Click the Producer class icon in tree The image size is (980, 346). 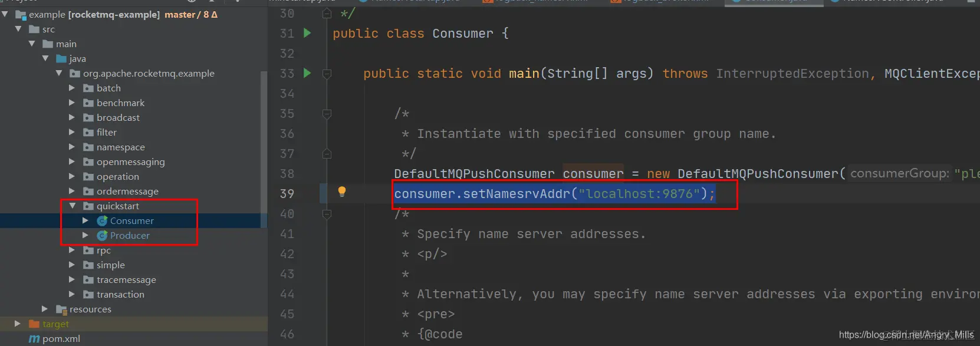click(102, 235)
